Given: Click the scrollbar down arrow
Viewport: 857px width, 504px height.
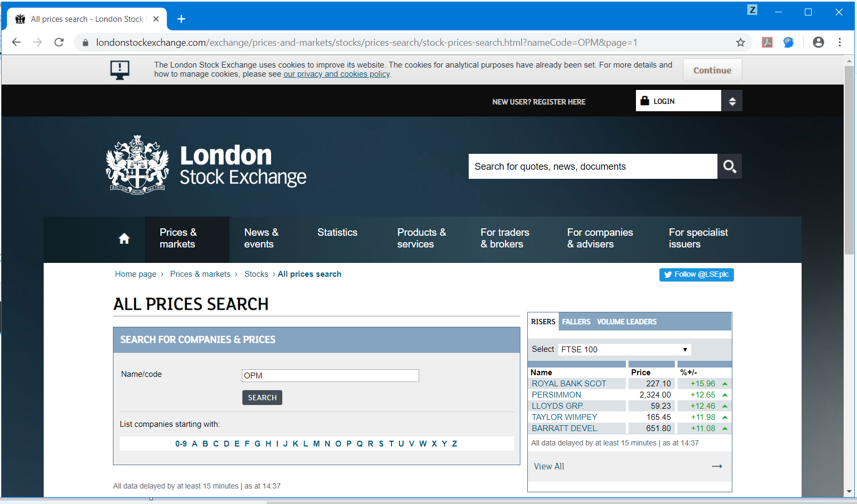Looking at the screenshot, I should point(849,492).
